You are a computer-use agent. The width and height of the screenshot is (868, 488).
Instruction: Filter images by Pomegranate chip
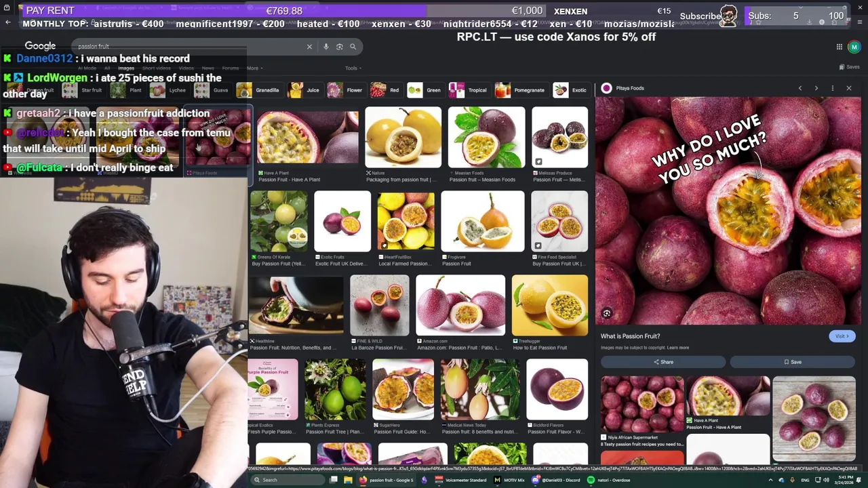(521, 90)
